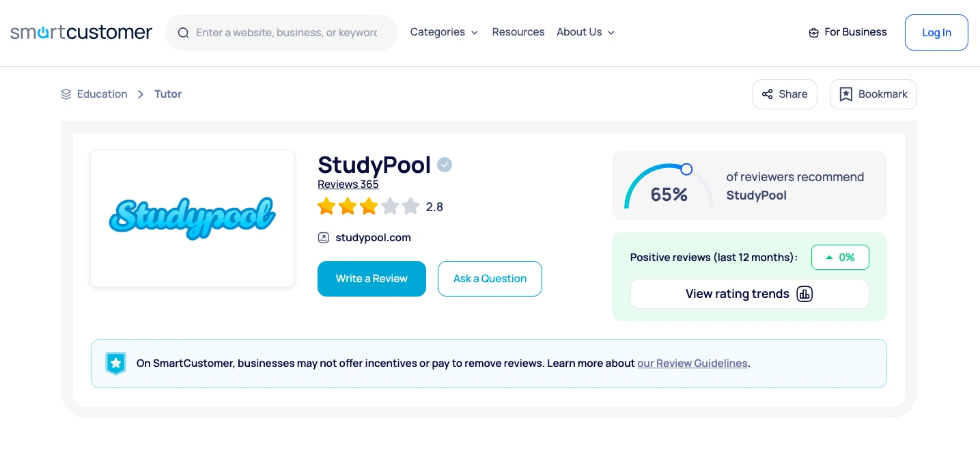Go to the Tutor breadcrumb
Viewport: 980px width, 451px height.
click(168, 94)
